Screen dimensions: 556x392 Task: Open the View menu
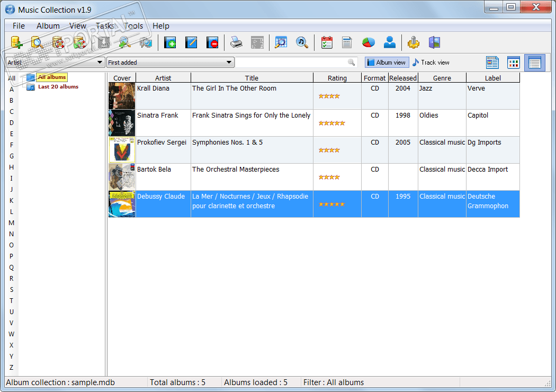pyautogui.click(x=78, y=26)
